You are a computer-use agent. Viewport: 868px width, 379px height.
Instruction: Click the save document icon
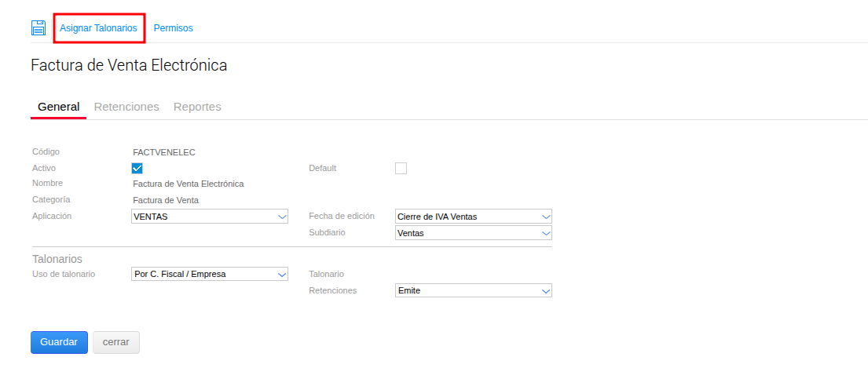pyautogui.click(x=38, y=28)
